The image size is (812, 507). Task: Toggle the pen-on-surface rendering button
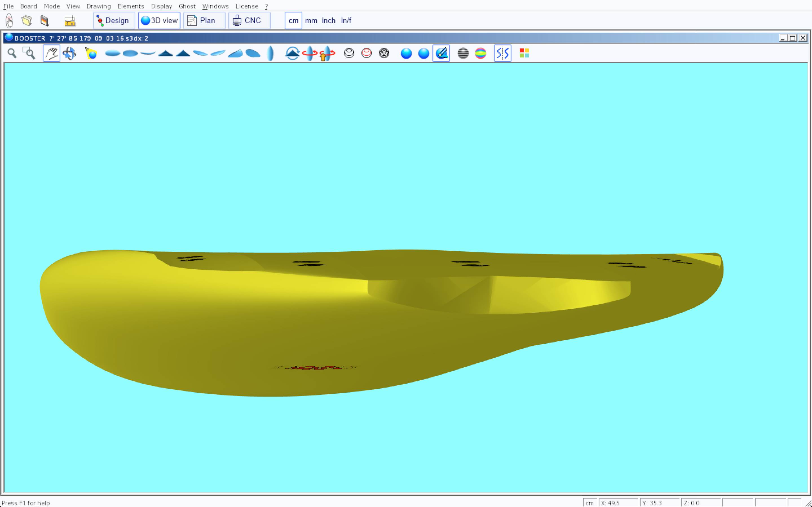(x=441, y=53)
